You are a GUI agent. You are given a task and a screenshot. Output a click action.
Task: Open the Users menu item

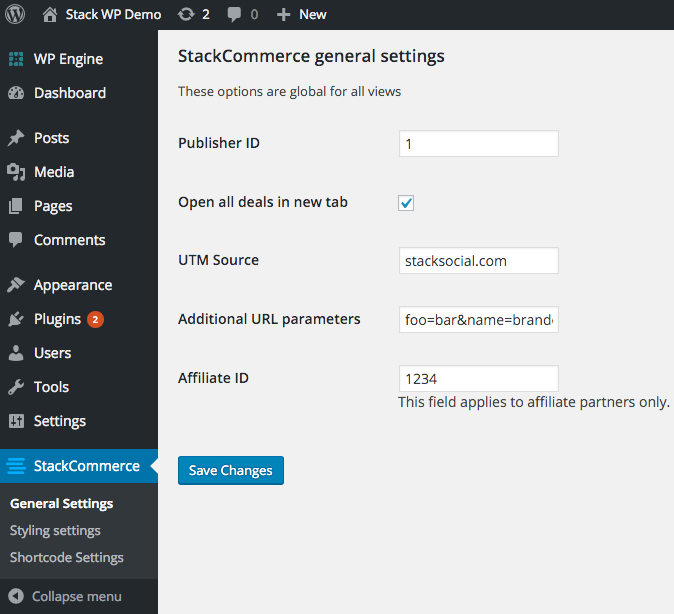pyautogui.click(x=52, y=353)
